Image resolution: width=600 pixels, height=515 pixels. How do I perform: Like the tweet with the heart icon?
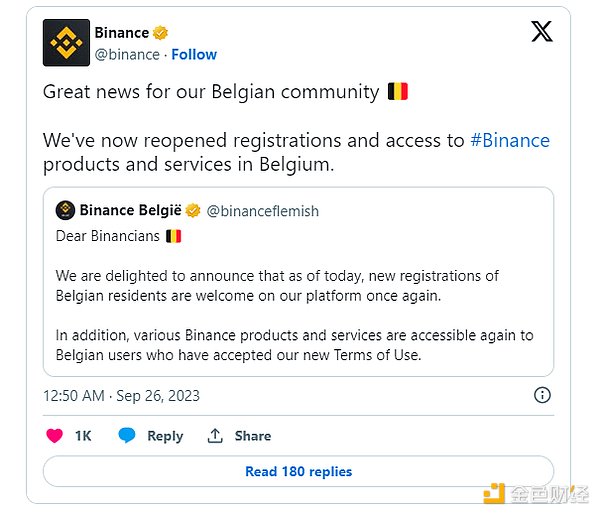click(55, 436)
